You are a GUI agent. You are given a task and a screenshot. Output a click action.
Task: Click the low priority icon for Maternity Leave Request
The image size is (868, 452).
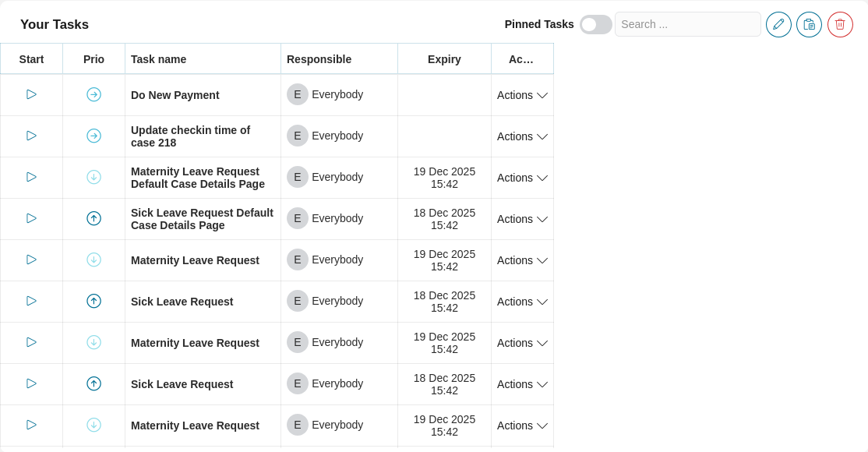[94, 260]
